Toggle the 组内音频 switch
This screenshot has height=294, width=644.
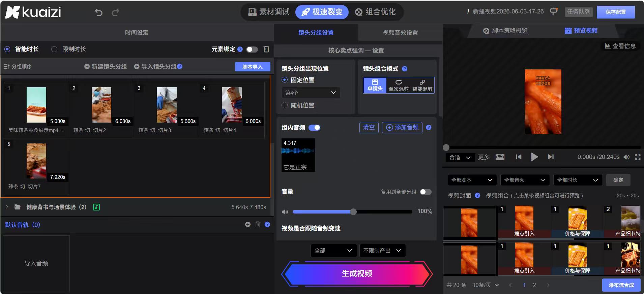[x=314, y=128]
